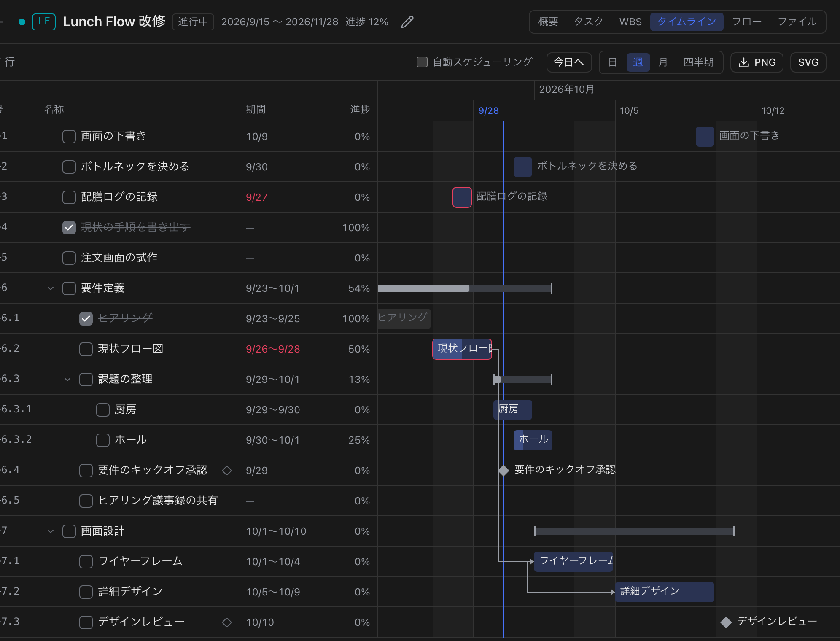This screenshot has width=840, height=641.
Task: Check the 注文画面の試作 task checkbox
Action: tap(69, 258)
